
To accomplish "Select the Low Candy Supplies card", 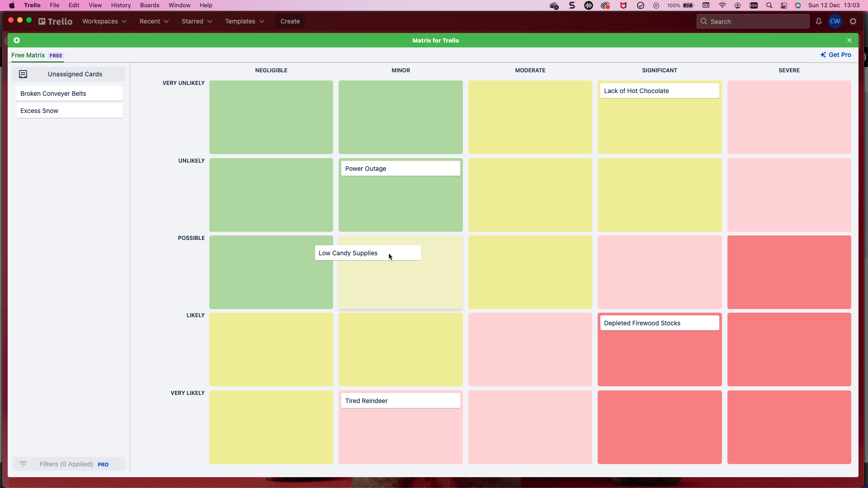I will 368,253.
